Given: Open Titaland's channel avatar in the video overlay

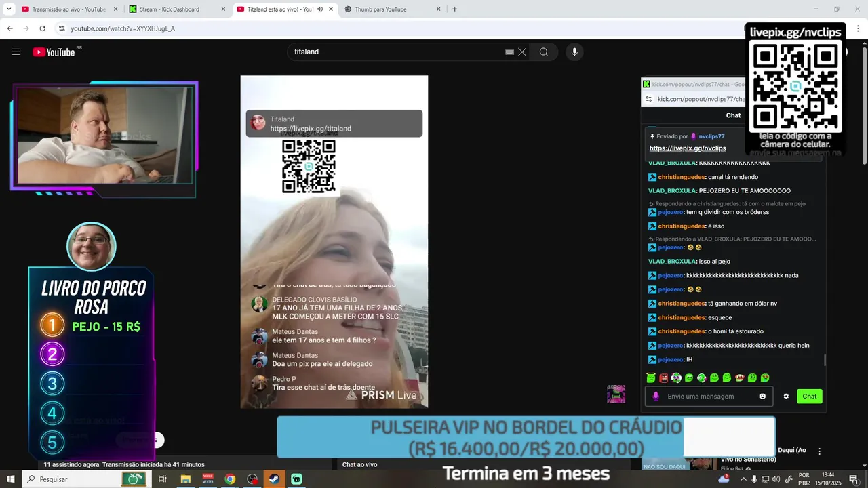Looking at the screenshot, I should click(x=258, y=123).
